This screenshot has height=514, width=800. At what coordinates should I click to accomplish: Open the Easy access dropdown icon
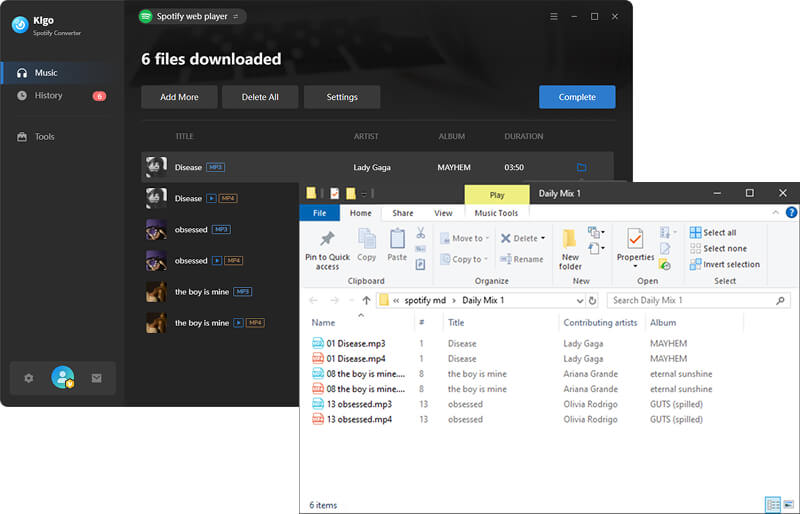pyautogui.click(x=596, y=249)
